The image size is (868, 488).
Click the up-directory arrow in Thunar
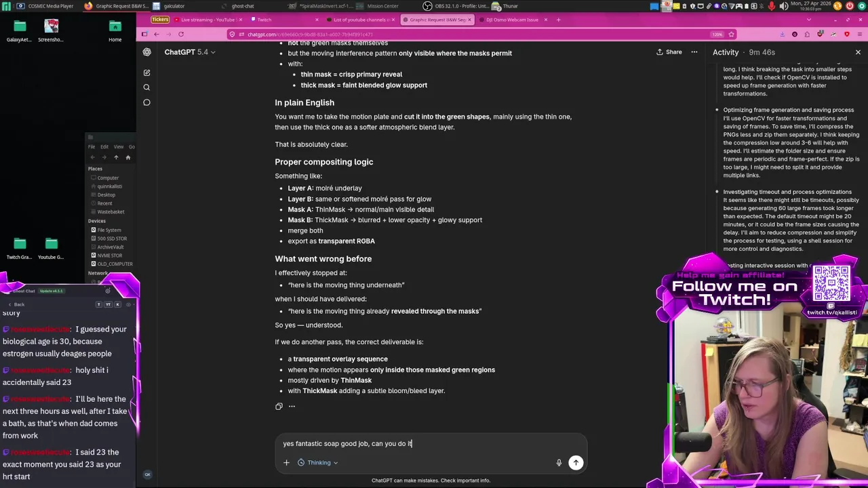(x=116, y=157)
